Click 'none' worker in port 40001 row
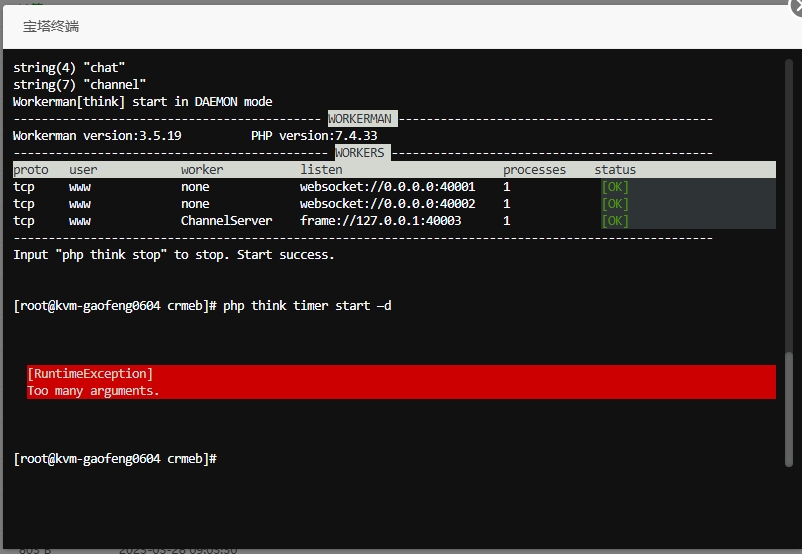Viewport: 802px width, 554px height. [x=195, y=187]
